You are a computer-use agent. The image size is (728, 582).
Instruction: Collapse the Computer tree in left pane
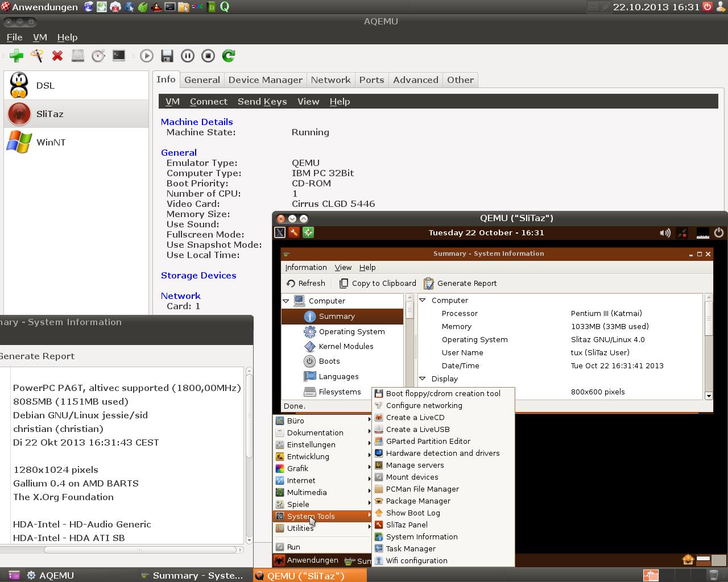[x=286, y=301]
